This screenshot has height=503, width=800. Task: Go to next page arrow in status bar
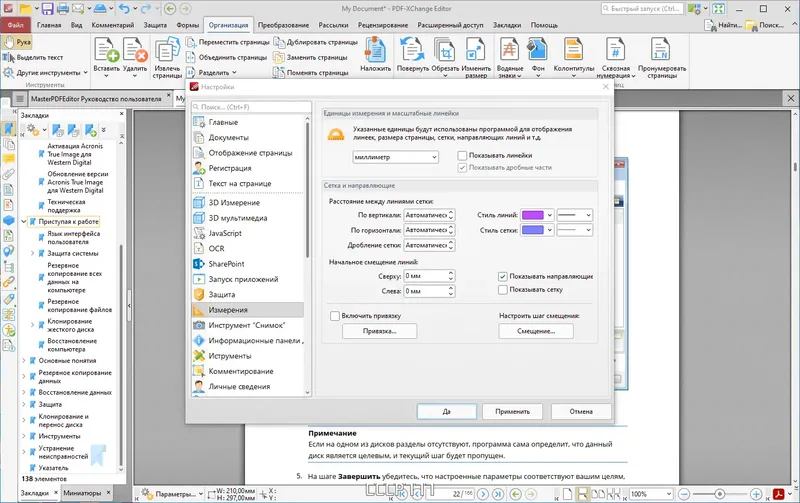(x=483, y=494)
